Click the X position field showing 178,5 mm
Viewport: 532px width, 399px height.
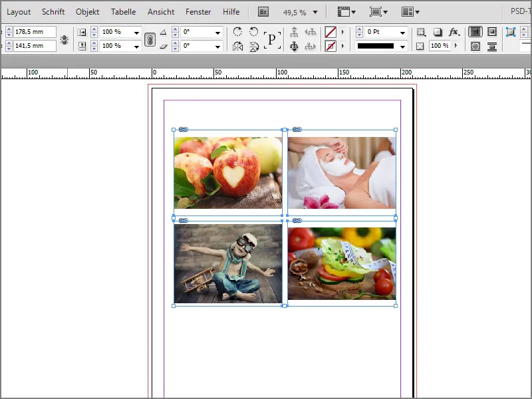click(x=33, y=31)
